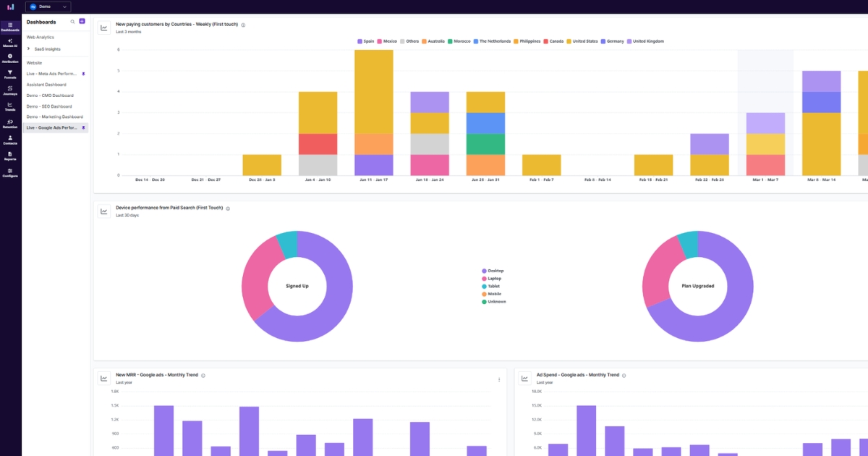The image size is (868, 456).
Task: Toggle Spain series in country legend
Action: pos(367,41)
